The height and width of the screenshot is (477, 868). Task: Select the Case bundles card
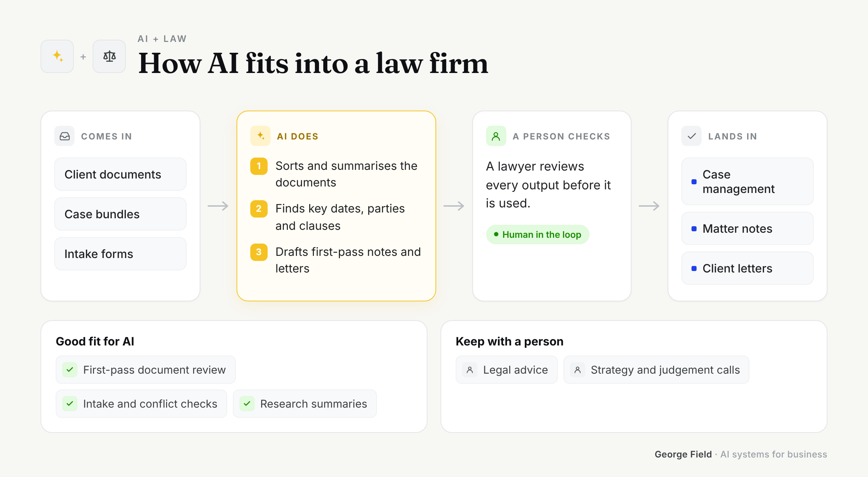[120, 214]
